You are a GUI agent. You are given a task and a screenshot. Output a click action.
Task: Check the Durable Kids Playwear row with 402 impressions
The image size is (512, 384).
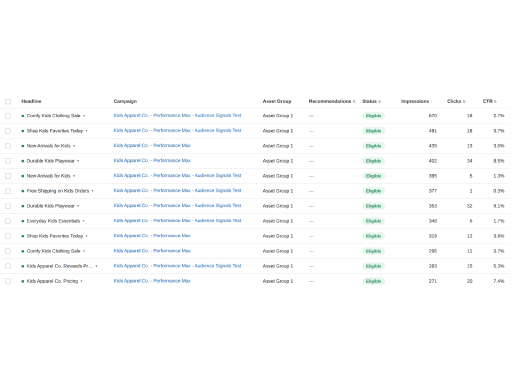tap(8, 161)
